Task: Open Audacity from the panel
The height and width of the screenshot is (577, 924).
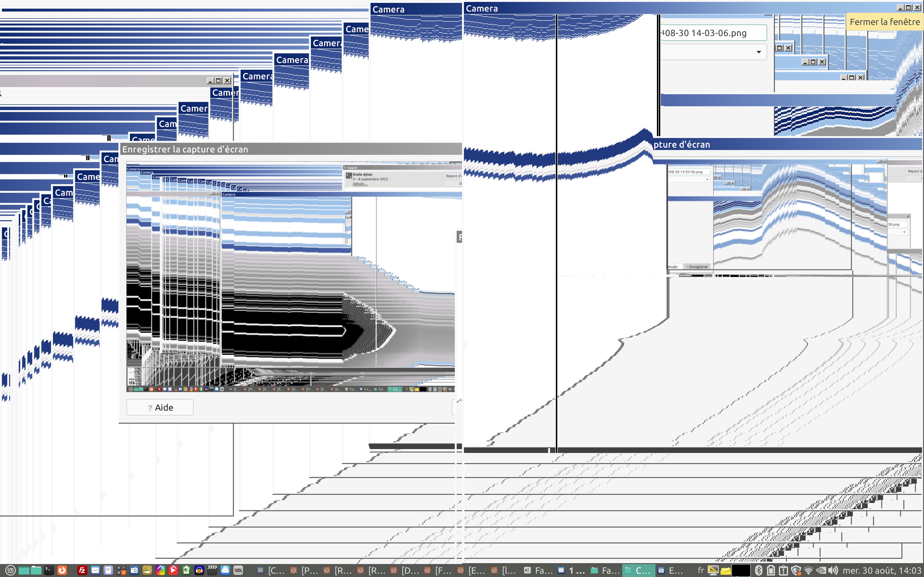Action: (199, 570)
